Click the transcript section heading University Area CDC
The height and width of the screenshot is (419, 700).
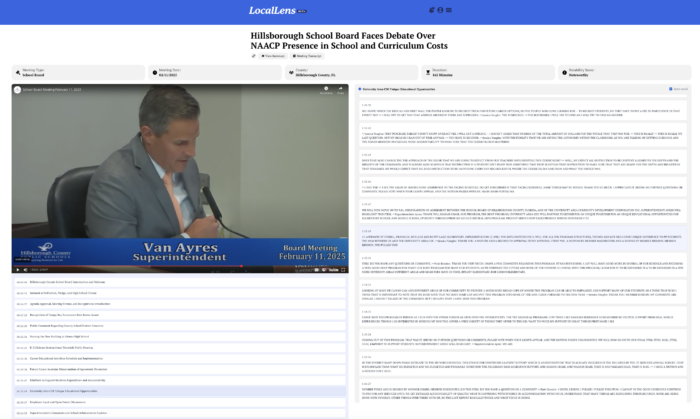399,89
